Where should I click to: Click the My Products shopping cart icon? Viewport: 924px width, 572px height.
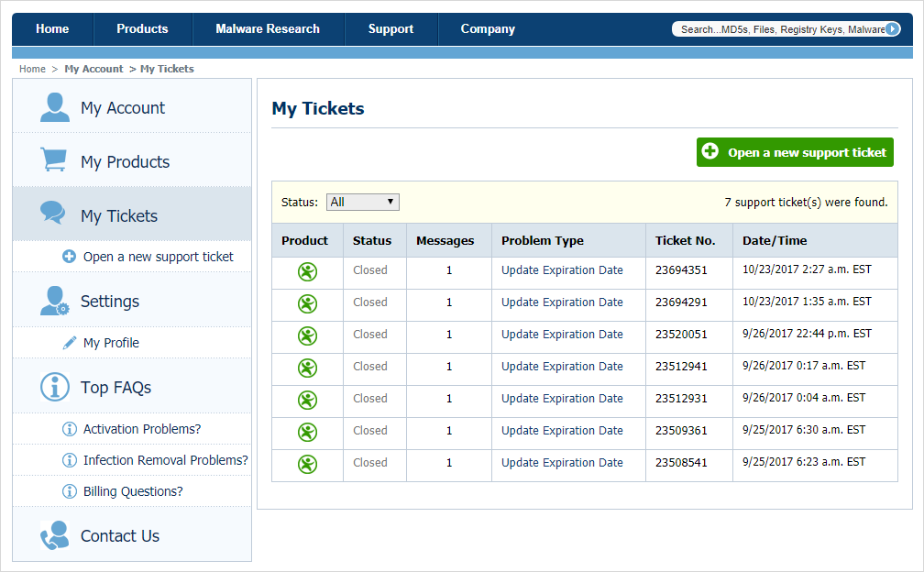tap(54, 160)
